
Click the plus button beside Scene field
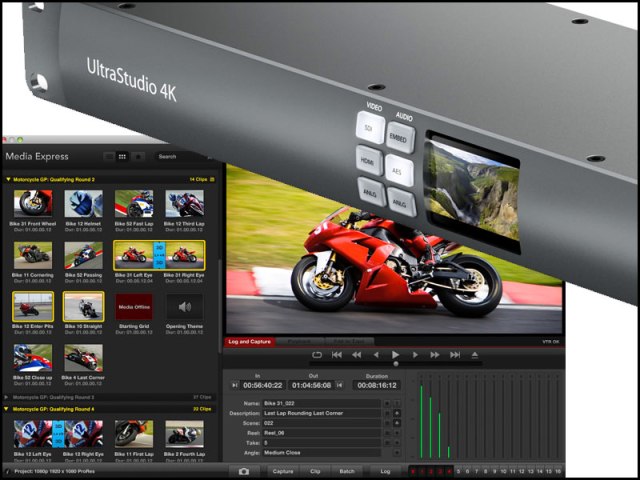coord(396,423)
